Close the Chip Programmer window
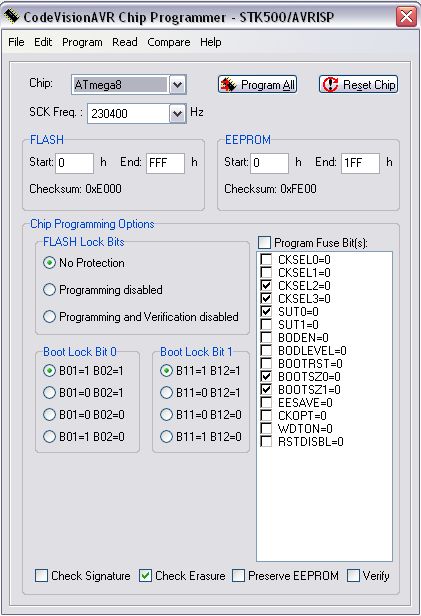 [406, 16]
